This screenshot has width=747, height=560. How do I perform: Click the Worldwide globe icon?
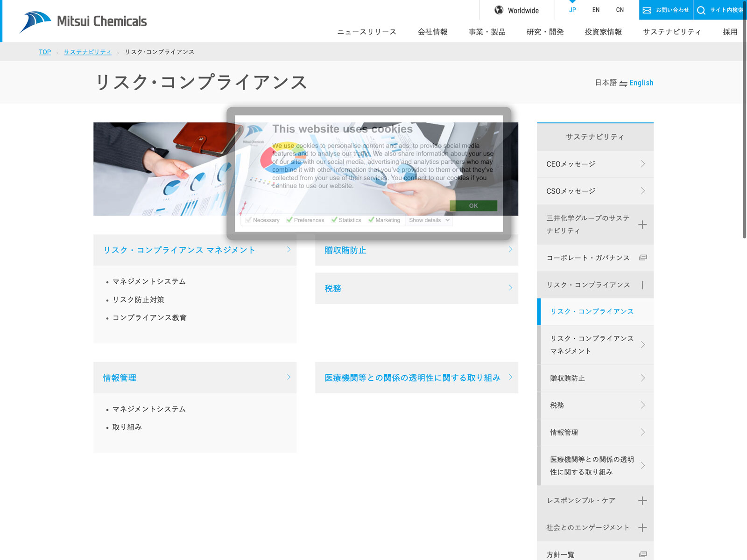[x=499, y=10]
